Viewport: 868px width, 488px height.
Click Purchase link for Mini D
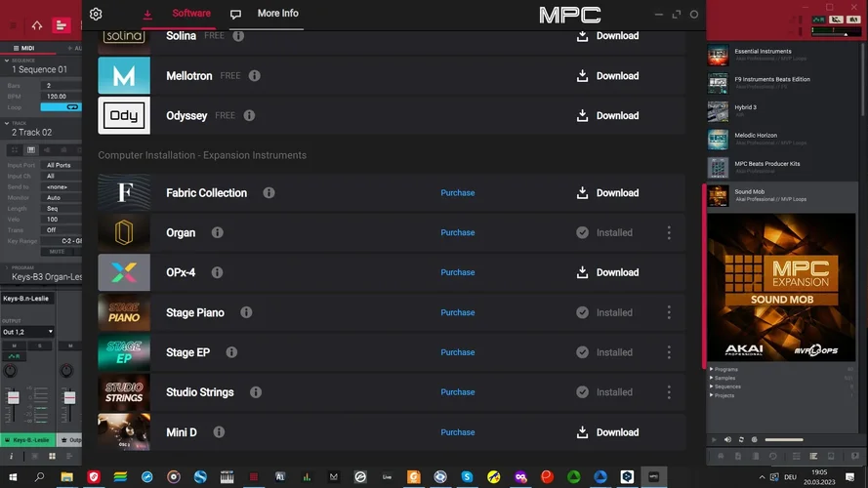point(457,432)
